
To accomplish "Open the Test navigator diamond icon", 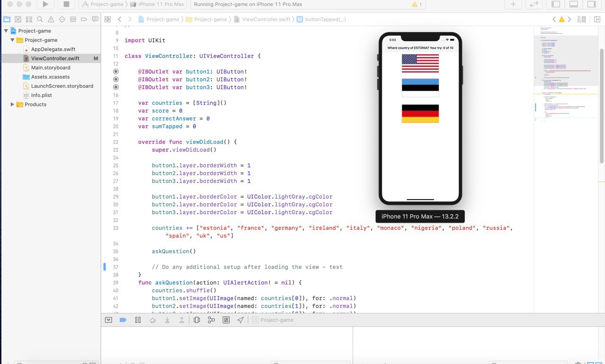I will [x=62, y=19].
